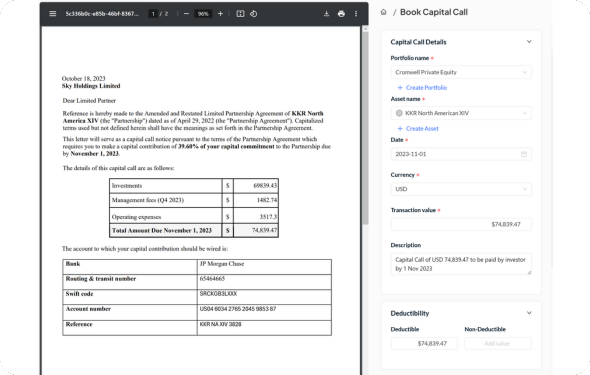Click the 'JP Morgan Chase' bank cell
The height and width of the screenshot is (375, 590).
coord(264,267)
